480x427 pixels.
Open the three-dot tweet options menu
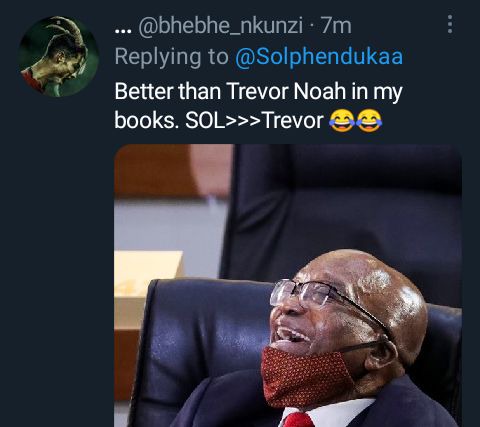[x=450, y=24]
